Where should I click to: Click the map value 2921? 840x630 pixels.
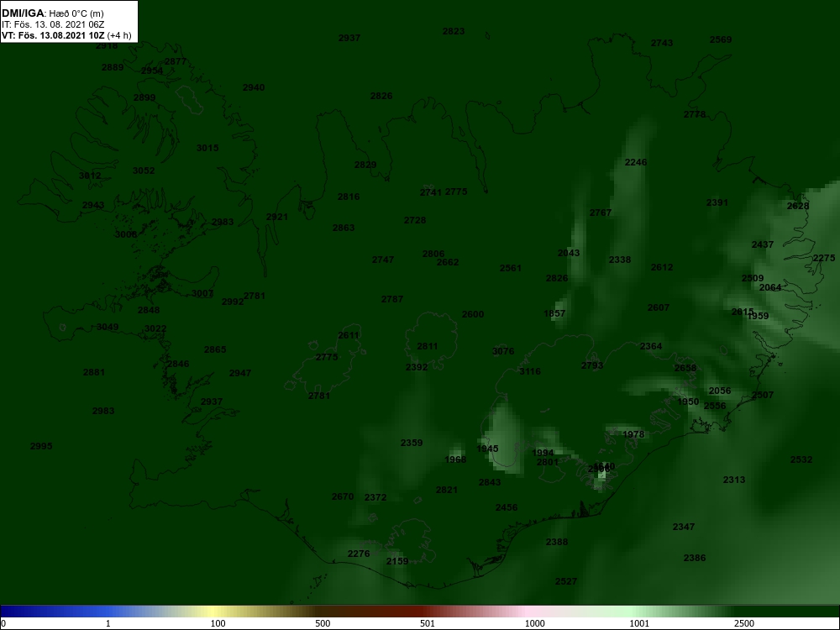click(277, 217)
